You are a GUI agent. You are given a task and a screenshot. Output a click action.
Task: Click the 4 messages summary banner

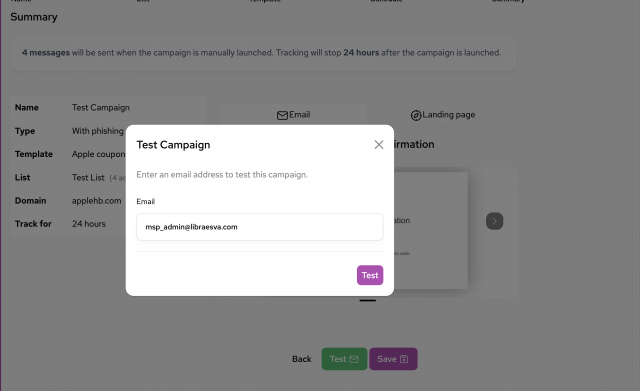(x=264, y=53)
